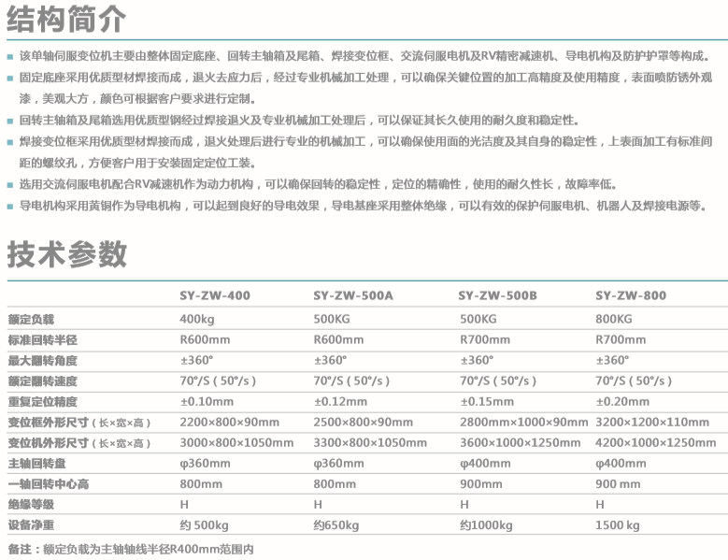Click R600mm in the SY-ZW-400 column
The image size is (728, 560).
(x=205, y=339)
